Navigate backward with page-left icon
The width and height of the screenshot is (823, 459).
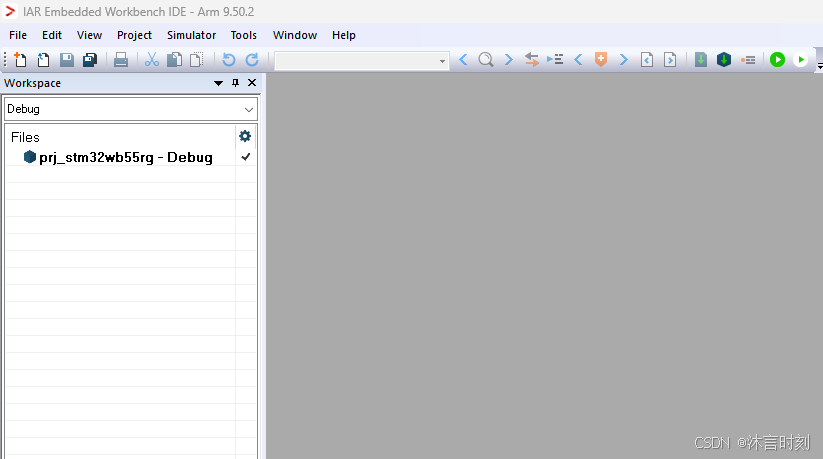647,60
